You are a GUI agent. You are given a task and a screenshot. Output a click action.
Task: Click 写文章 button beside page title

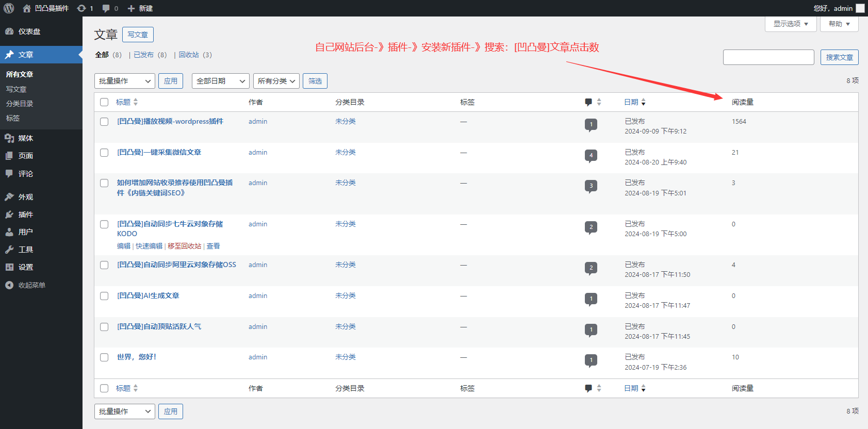tap(138, 35)
